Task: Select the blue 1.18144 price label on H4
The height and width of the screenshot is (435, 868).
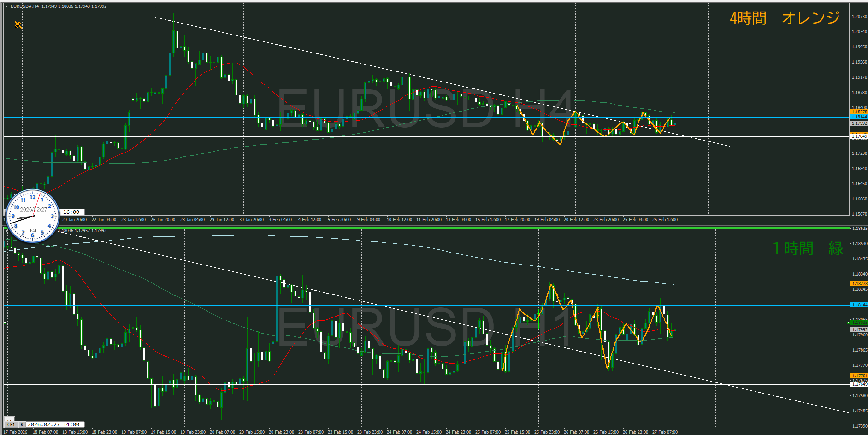Action: point(859,117)
